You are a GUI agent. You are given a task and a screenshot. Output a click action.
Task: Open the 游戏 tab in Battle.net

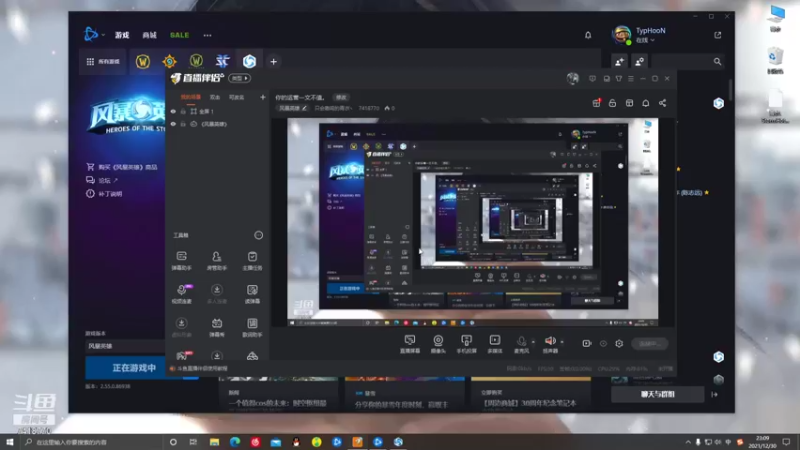click(122, 35)
